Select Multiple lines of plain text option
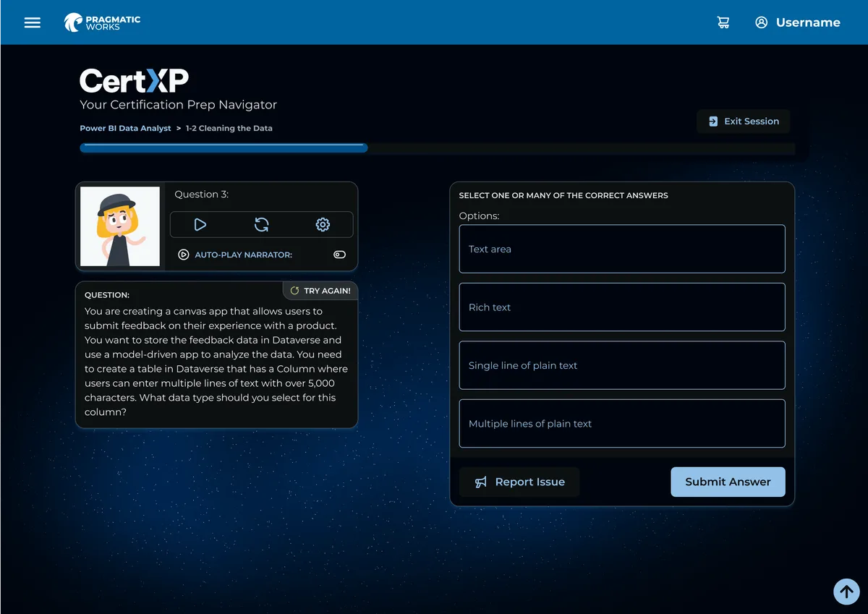This screenshot has width=868, height=614. [622, 424]
